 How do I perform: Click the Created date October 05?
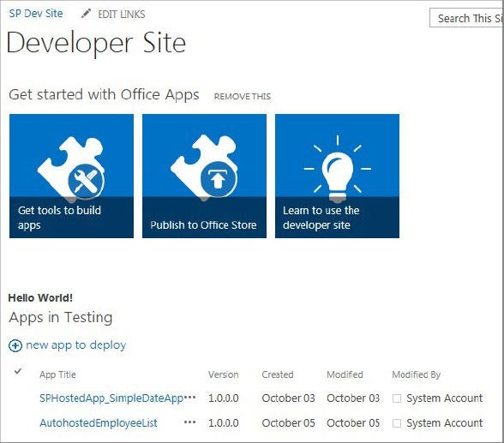pos(288,423)
